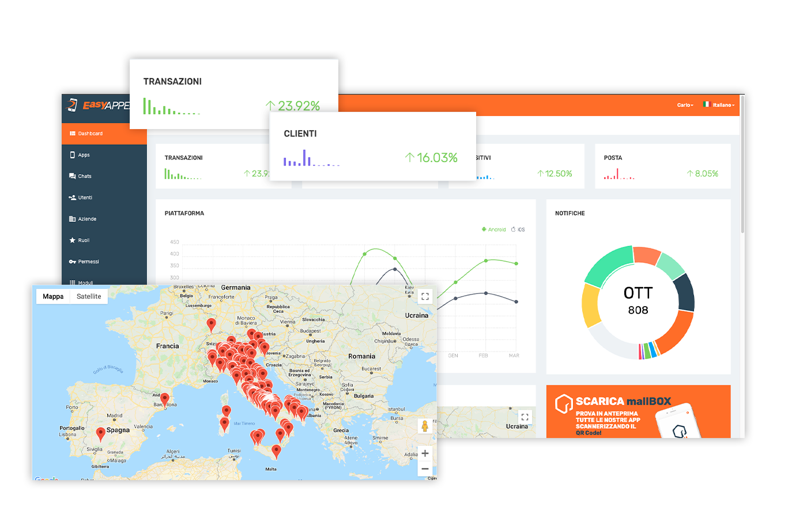Click the Germania label on the map
The image size is (807, 532).
[x=236, y=288]
